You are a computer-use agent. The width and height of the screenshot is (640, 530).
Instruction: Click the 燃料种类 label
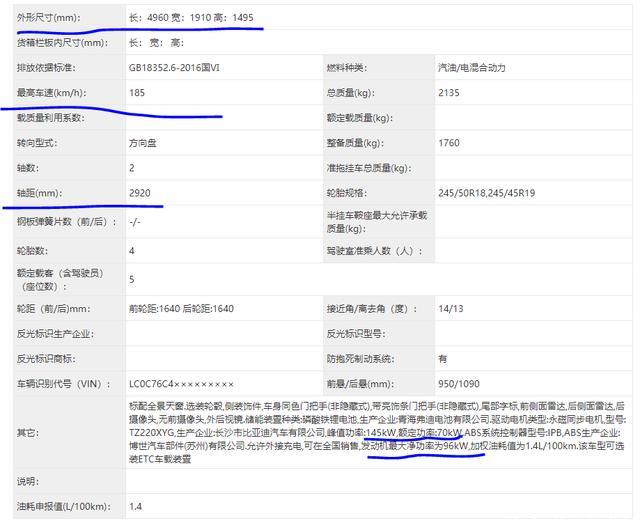[347, 68]
